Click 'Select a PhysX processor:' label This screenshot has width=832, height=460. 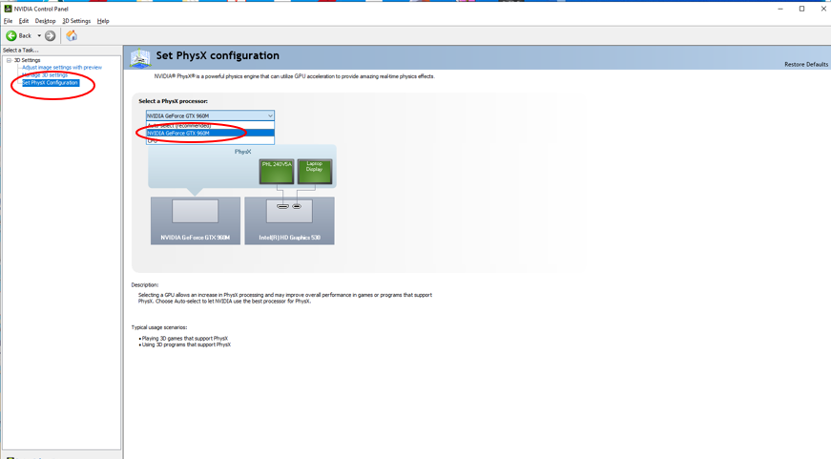click(173, 101)
